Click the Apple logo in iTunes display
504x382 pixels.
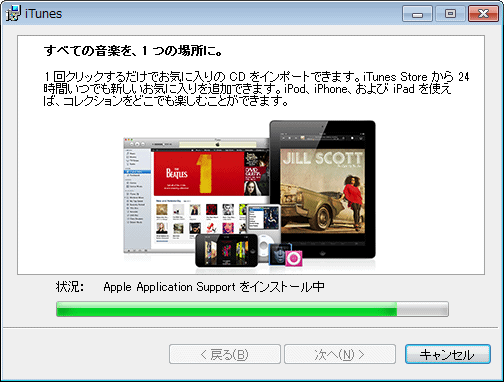coord(218,144)
